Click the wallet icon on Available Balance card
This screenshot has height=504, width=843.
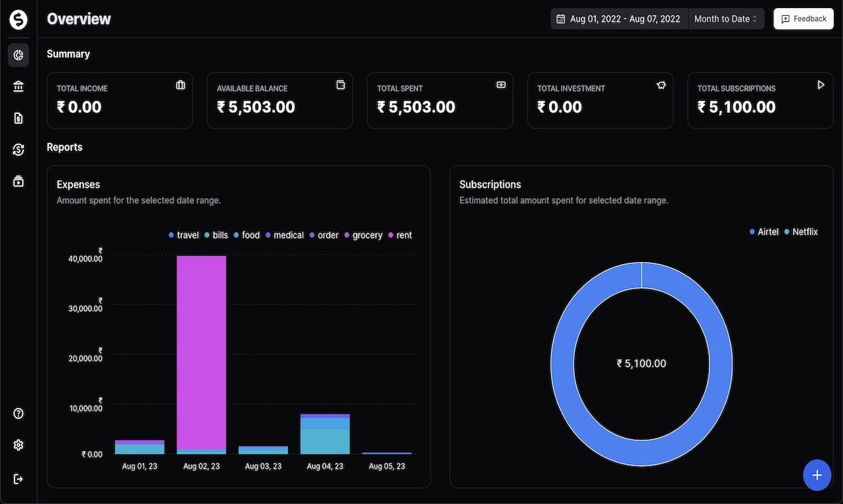coord(341,85)
